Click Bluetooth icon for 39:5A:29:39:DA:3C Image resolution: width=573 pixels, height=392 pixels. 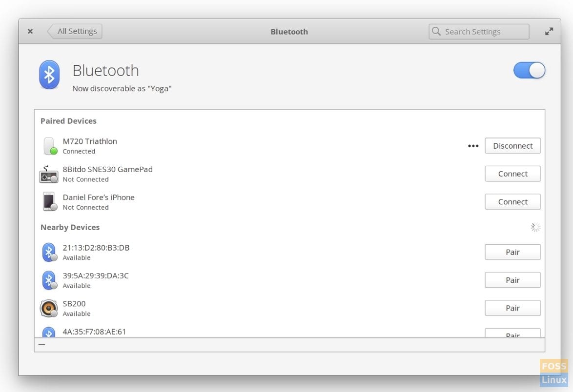point(49,280)
